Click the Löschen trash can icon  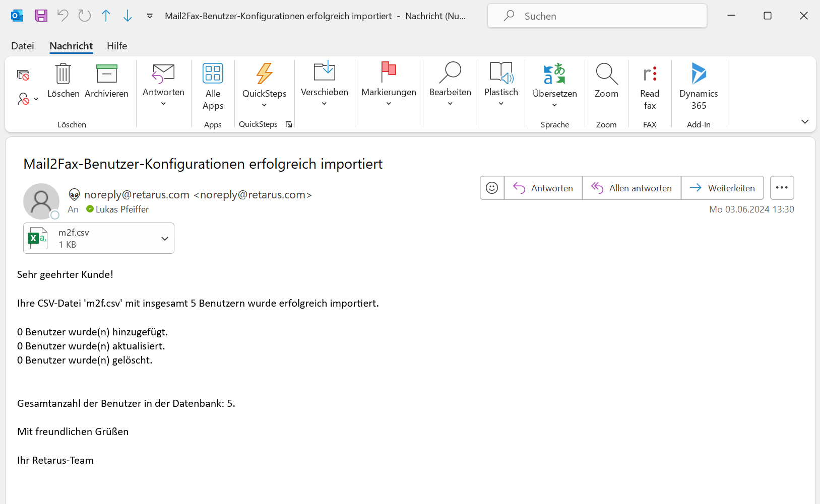click(x=63, y=75)
